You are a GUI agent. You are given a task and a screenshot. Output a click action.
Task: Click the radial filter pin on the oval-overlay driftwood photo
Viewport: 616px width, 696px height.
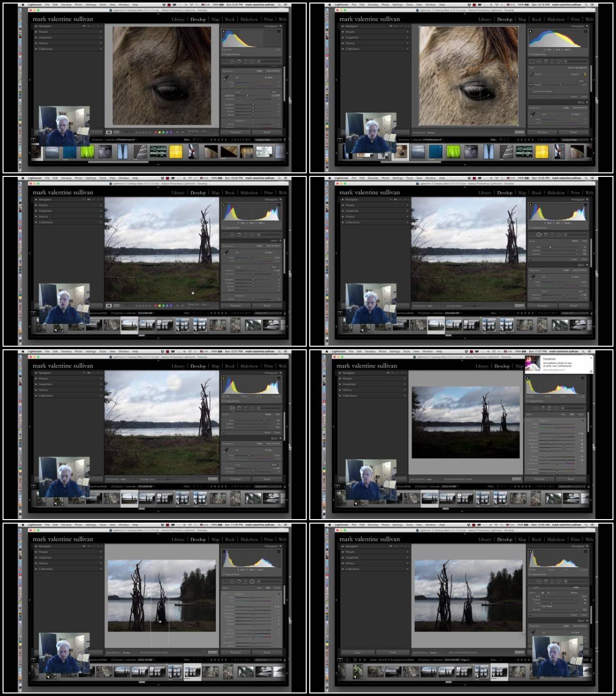click(160, 621)
